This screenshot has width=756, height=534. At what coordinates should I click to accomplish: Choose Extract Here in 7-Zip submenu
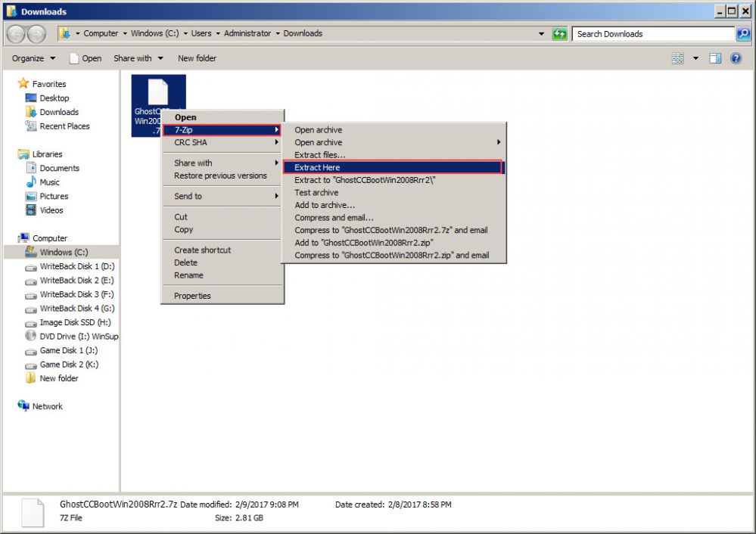[394, 167]
